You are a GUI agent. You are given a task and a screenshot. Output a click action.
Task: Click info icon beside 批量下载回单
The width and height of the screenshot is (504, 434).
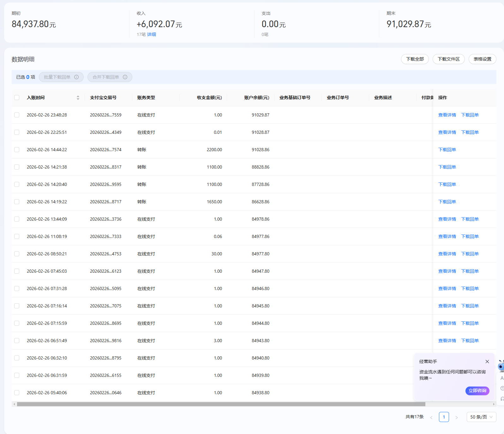(76, 77)
